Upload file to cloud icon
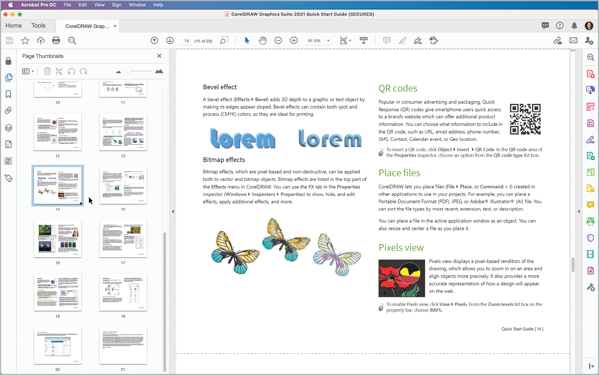This screenshot has height=375, width=599. tap(40, 40)
